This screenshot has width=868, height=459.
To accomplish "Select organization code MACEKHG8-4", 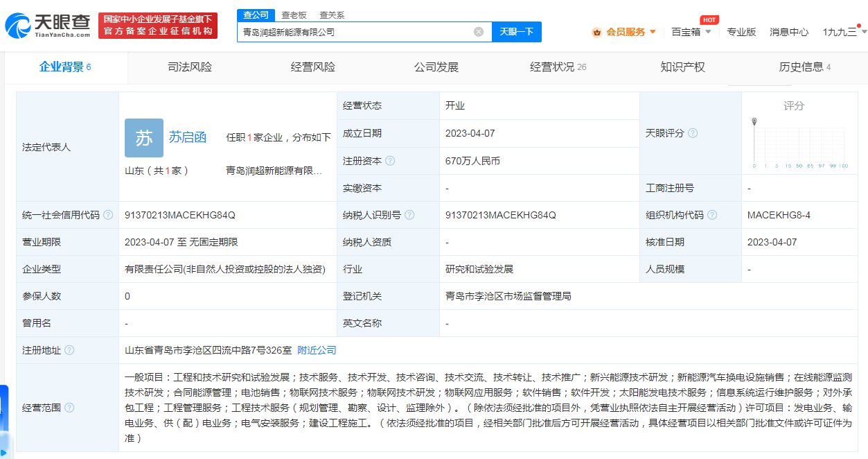I will (x=779, y=215).
